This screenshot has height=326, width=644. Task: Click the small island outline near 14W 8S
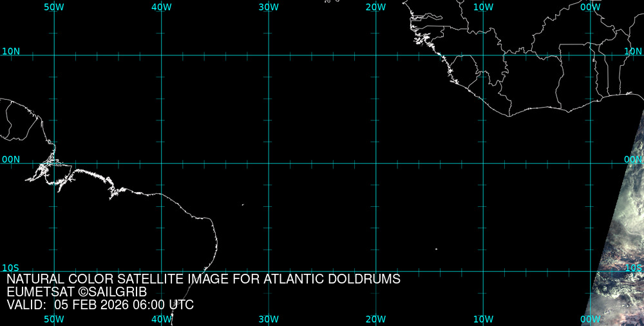436,249
